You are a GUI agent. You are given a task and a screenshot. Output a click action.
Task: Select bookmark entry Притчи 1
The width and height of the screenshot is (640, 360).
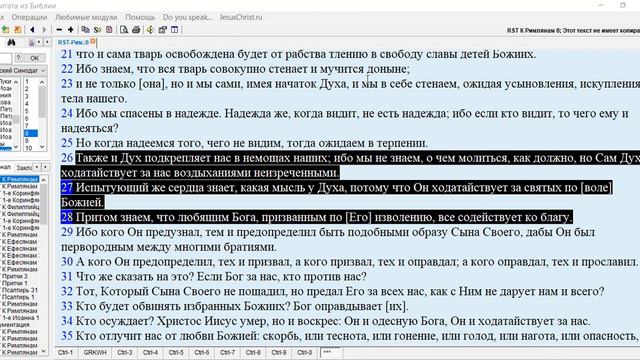click(x=15, y=283)
